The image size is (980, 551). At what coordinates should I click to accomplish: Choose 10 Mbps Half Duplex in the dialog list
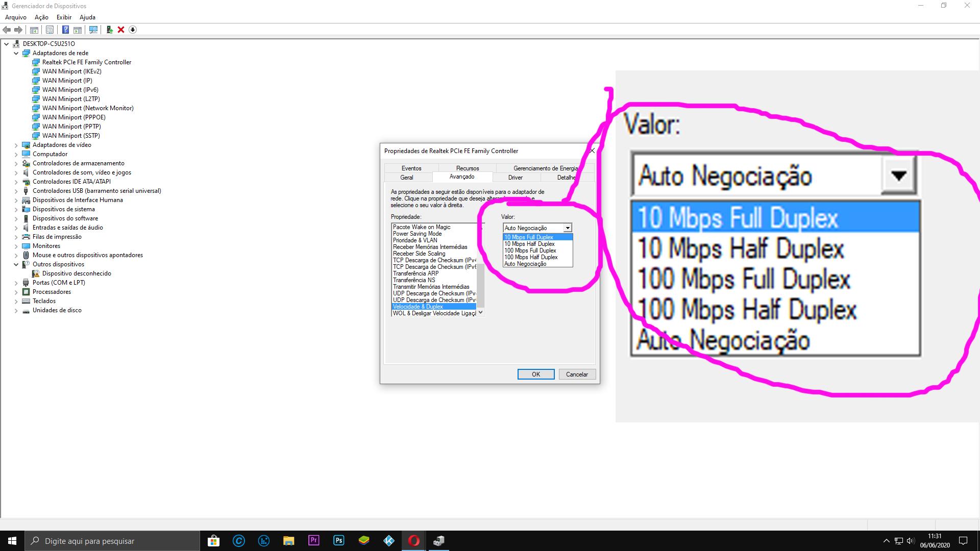[537, 244]
